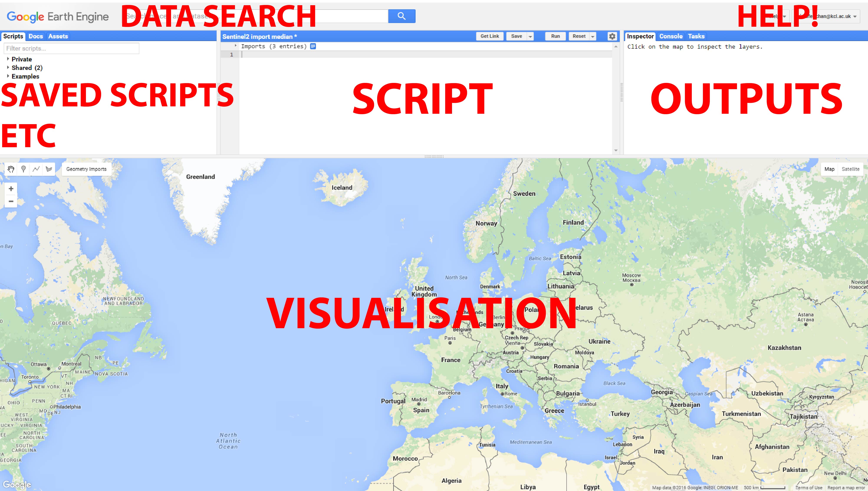868x491 pixels.
Task: Click the Greenland label on the map
Action: tap(200, 177)
